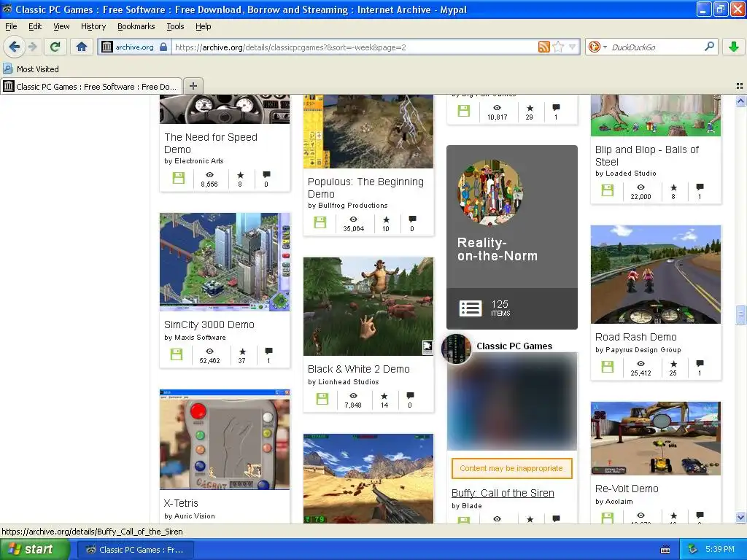
Task: Open SimCity 3000 Demo title link
Action: [x=209, y=324]
